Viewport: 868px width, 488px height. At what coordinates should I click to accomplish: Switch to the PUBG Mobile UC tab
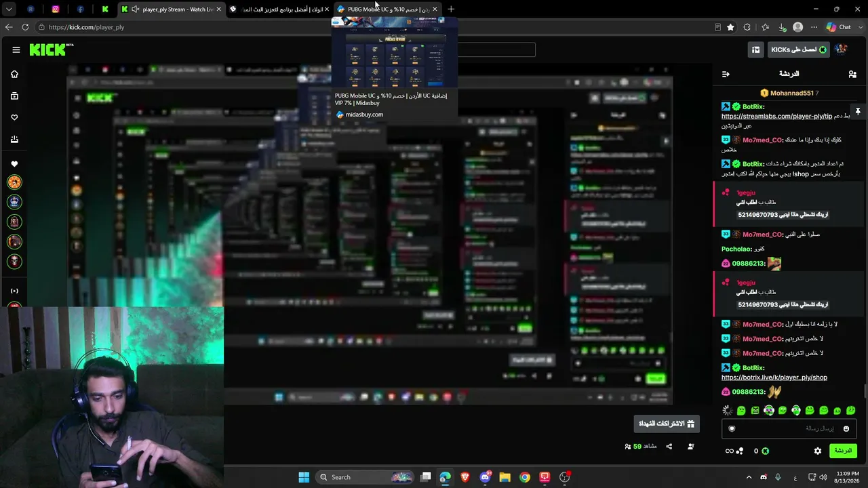click(x=387, y=9)
